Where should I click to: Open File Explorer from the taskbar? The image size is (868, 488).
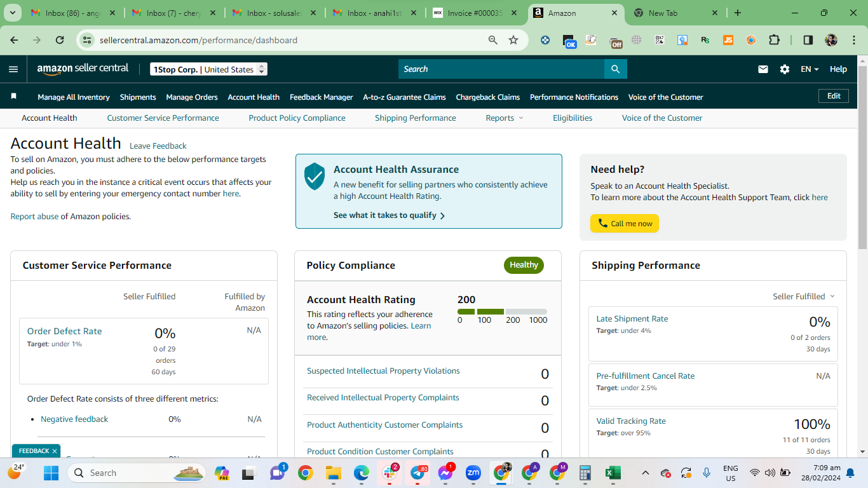tap(334, 473)
